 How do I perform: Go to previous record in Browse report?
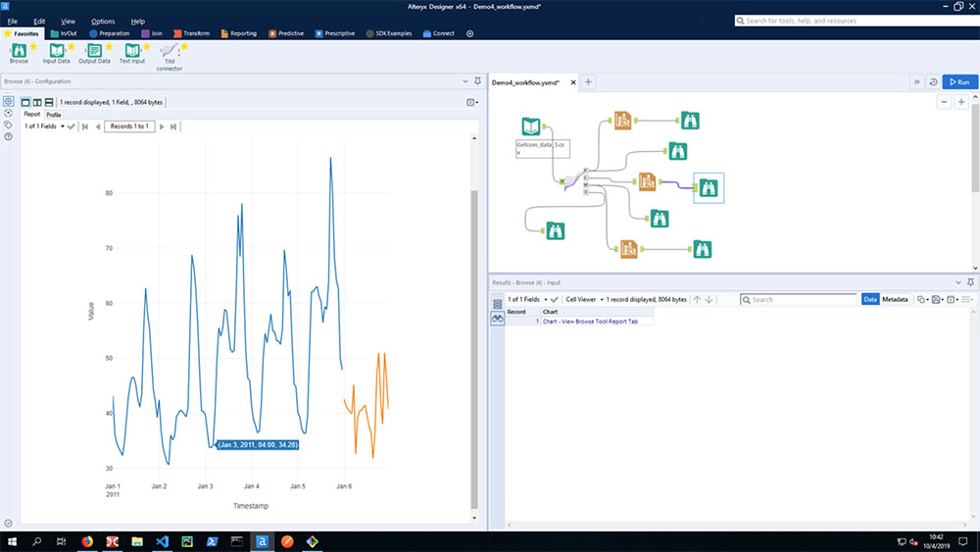97,126
